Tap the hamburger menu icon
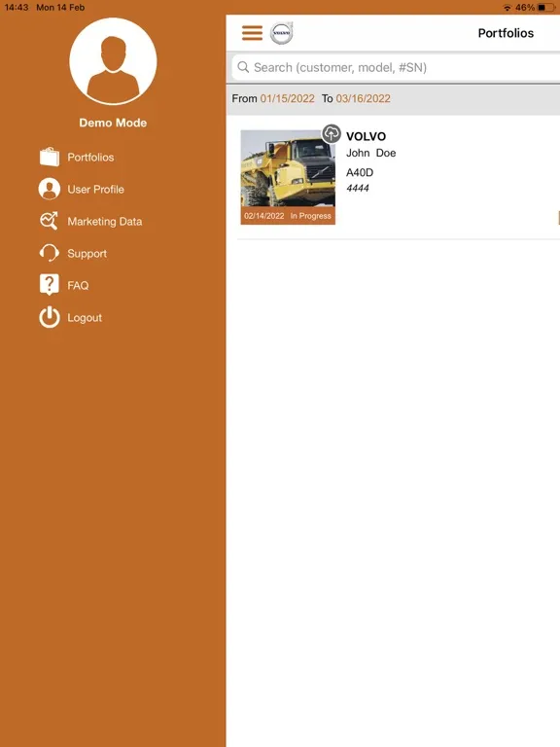This screenshot has height=747, width=560. (252, 33)
